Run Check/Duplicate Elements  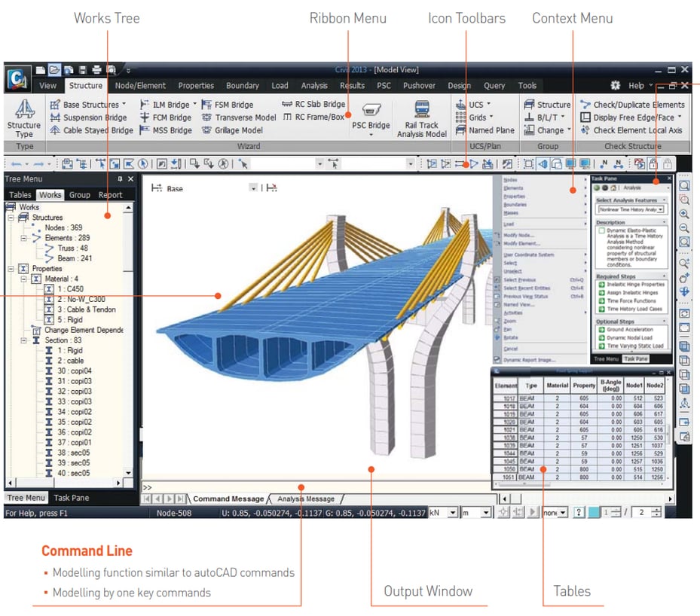coord(633,105)
